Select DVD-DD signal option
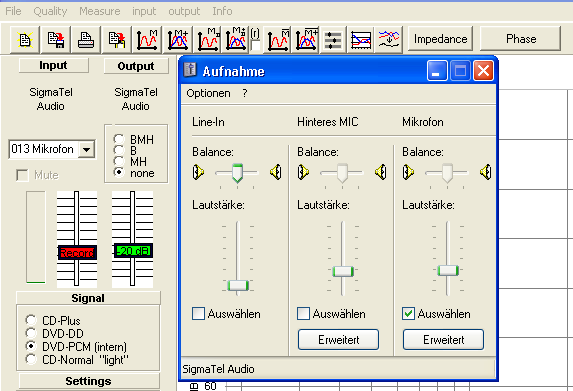573x391 pixels. [31, 333]
